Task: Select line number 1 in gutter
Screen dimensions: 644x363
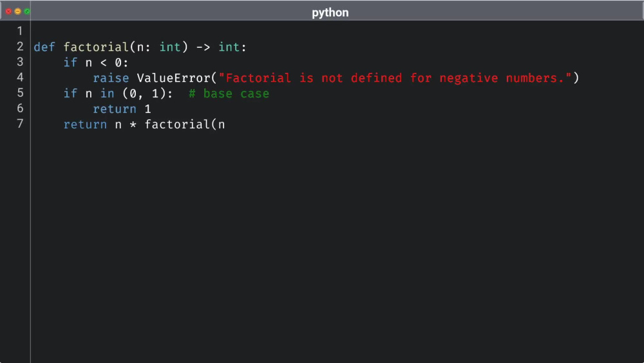Action: (20, 31)
